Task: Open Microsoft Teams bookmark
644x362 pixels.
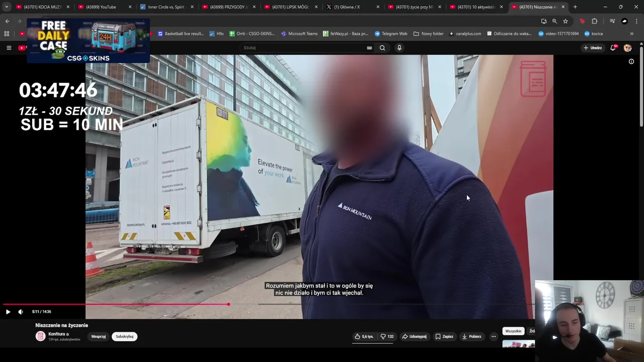Action: click(x=299, y=34)
